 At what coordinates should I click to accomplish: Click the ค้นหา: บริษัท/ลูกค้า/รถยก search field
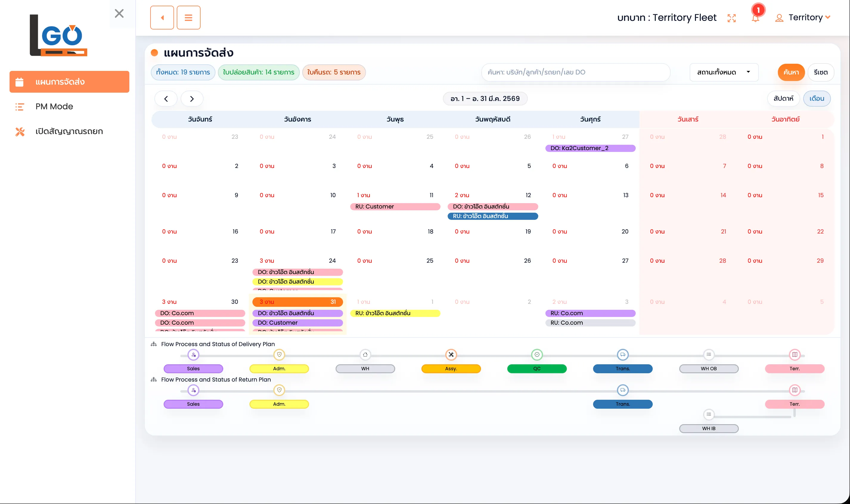[x=576, y=72]
